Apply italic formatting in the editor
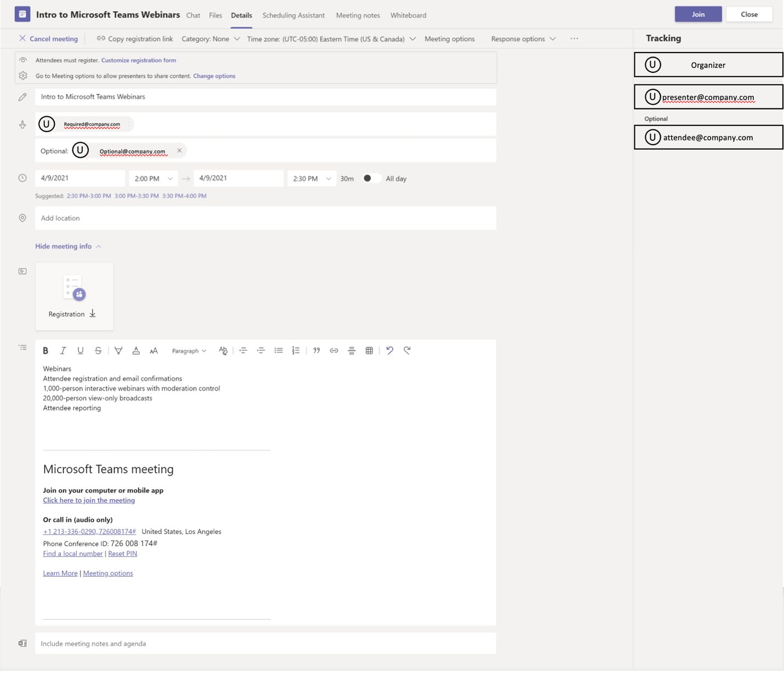Image resolution: width=784 pixels, height=673 pixels. pos(63,351)
